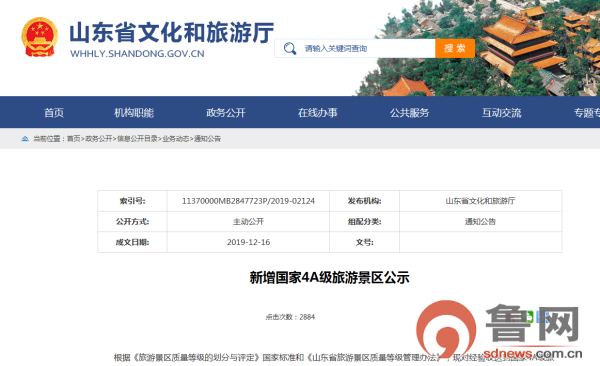This screenshot has width=600, height=366.
Task: Click the 通知公告 breadcrumb link
Action: [207, 139]
